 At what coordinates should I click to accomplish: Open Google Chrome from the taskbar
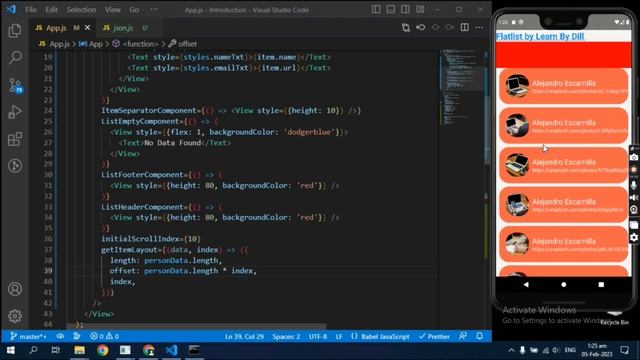click(102, 350)
